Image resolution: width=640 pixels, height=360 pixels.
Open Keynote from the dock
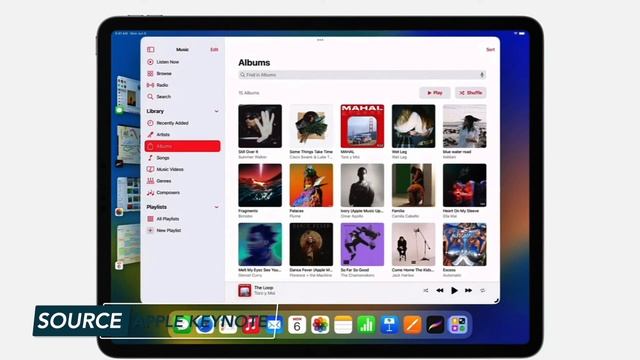tap(389, 325)
